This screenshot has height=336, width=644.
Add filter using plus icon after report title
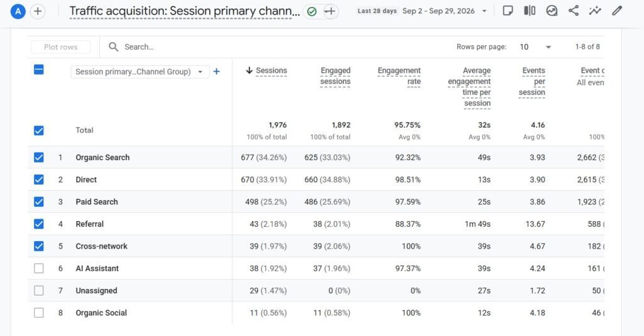click(330, 11)
